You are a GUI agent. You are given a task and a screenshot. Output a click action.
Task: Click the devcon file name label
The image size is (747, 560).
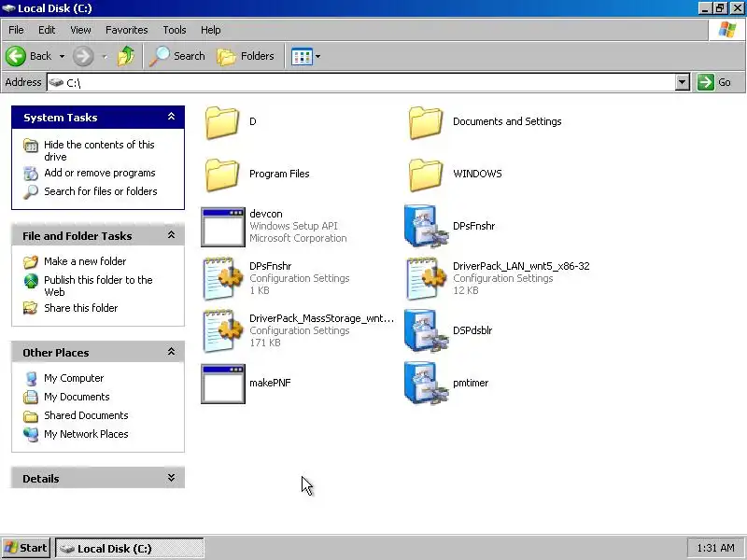click(266, 214)
